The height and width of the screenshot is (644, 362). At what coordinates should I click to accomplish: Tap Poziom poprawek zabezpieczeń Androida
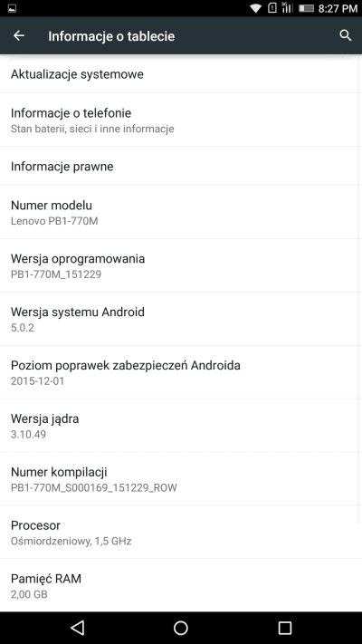[181, 372]
